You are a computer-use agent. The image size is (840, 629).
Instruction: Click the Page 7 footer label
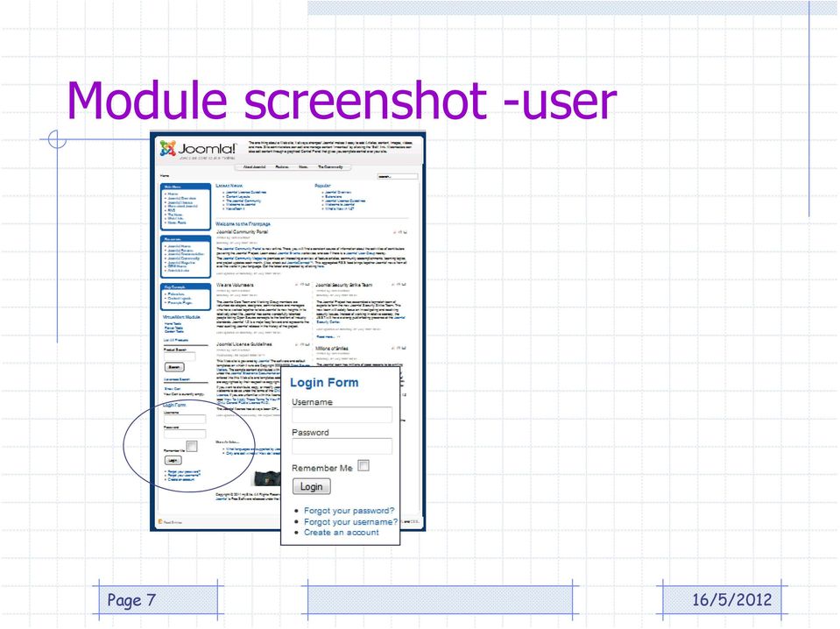point(131,600)
